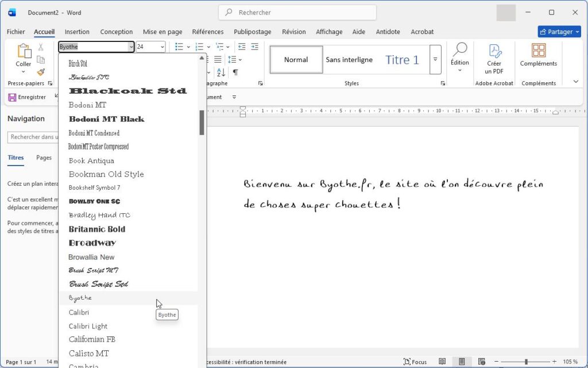Click zoom out minus button
The height and width of the screenshot is (368, 588).
[497, 362]
